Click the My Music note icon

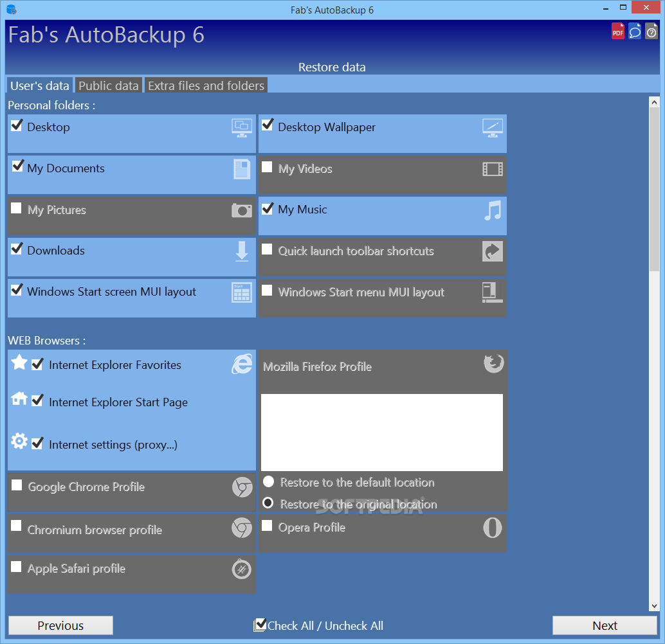(x=493, y=210)
